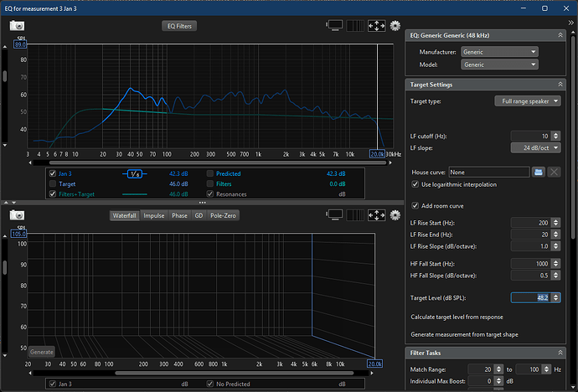578x392 pixels.
Task: Open waterfall graph settings gear
Action: (x=395, y=215)
